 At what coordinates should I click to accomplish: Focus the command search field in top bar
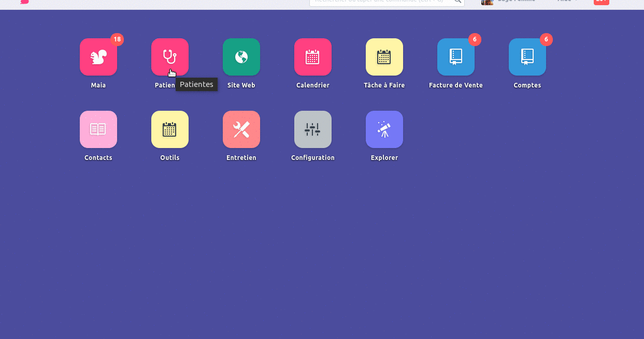[x=381, y=2]
